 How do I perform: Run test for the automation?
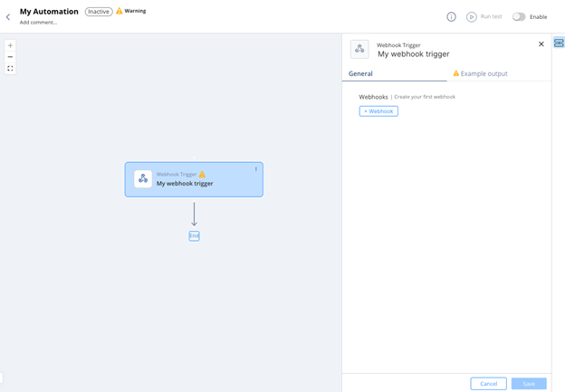click(484, 16)
